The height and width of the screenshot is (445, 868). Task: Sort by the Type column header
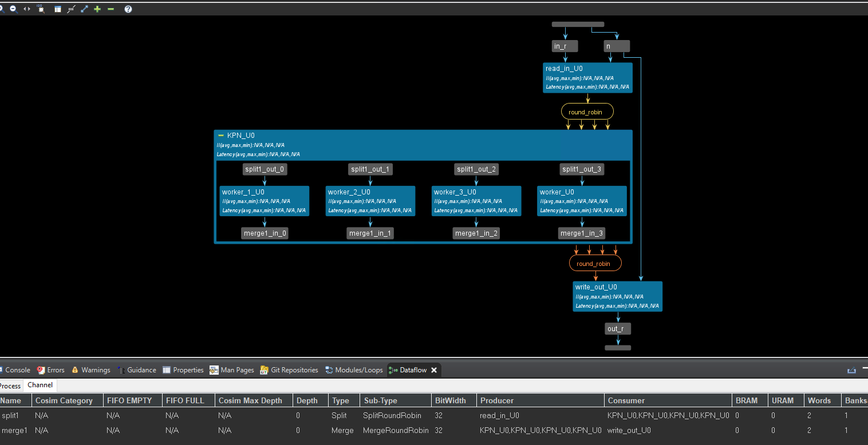click(x=344, y=400)
